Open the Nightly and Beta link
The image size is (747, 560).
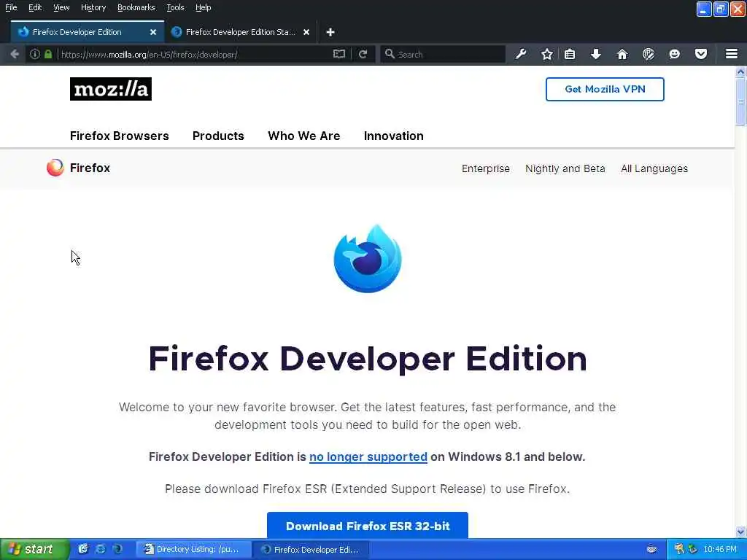[x=565, y=168]
